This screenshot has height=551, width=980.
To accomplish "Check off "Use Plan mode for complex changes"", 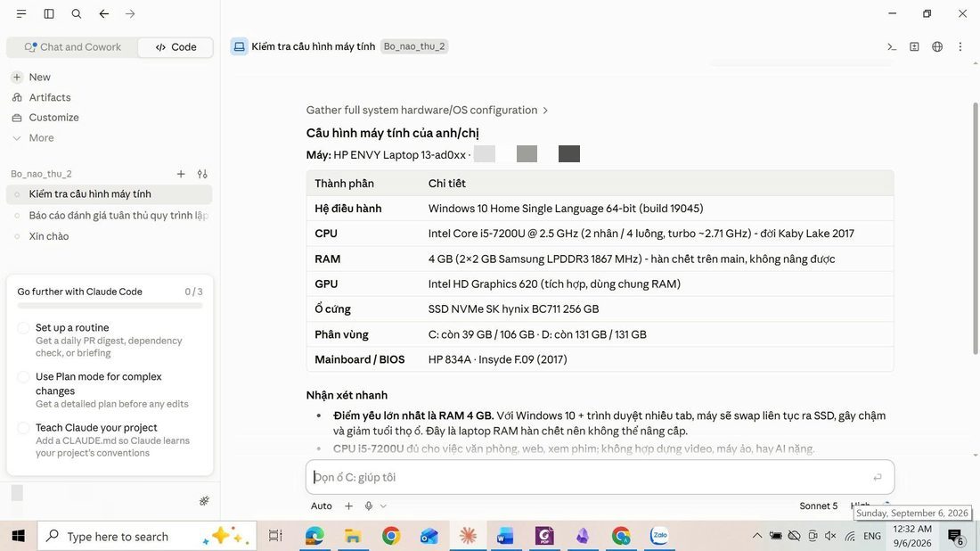I will click(x=24, y=377).
